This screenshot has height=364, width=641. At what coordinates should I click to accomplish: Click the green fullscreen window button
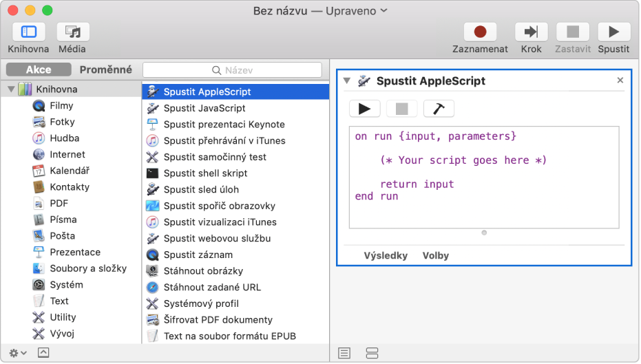tap(48, 10)
